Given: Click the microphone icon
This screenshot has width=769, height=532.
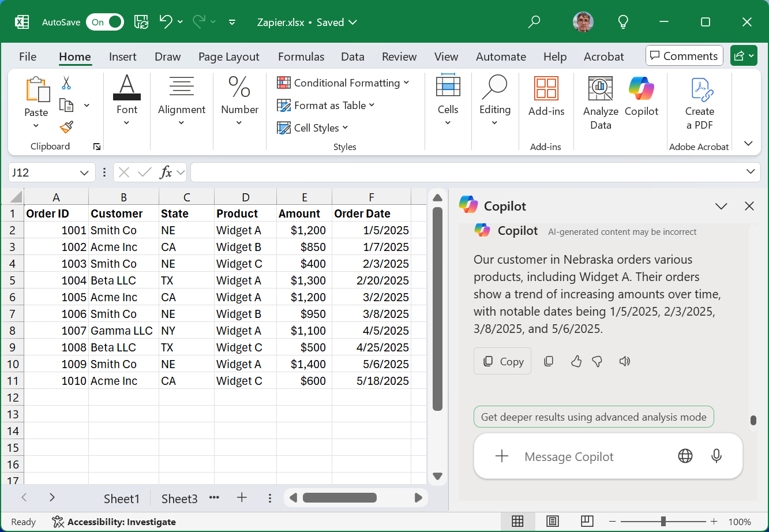Looking at the screenshot, I should 717,456.
